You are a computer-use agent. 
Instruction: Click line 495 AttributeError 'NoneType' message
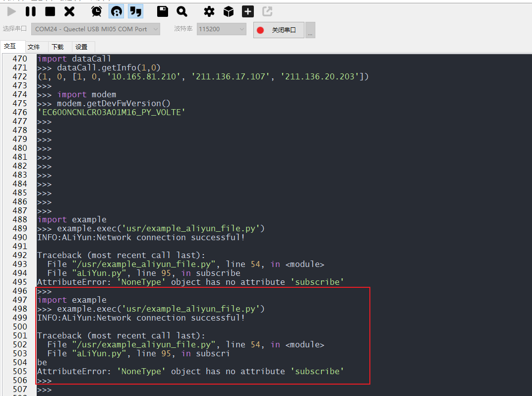coord(190,282)
